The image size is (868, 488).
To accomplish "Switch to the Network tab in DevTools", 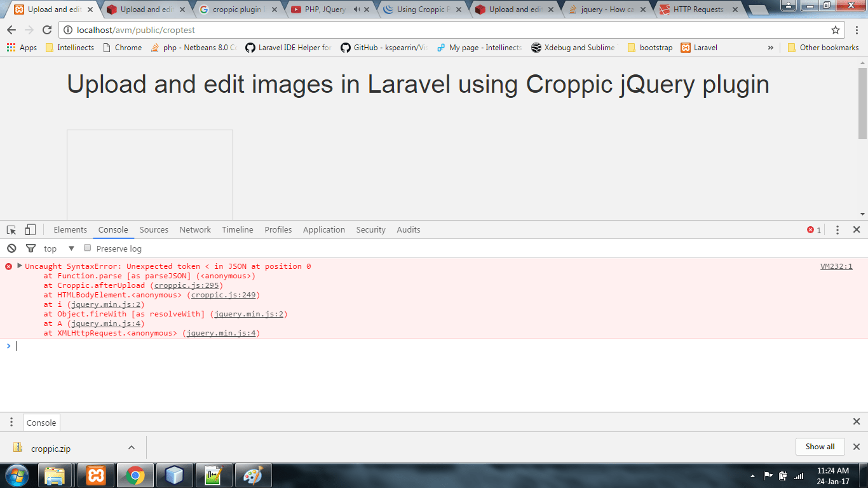I will [x=194, y=229].
